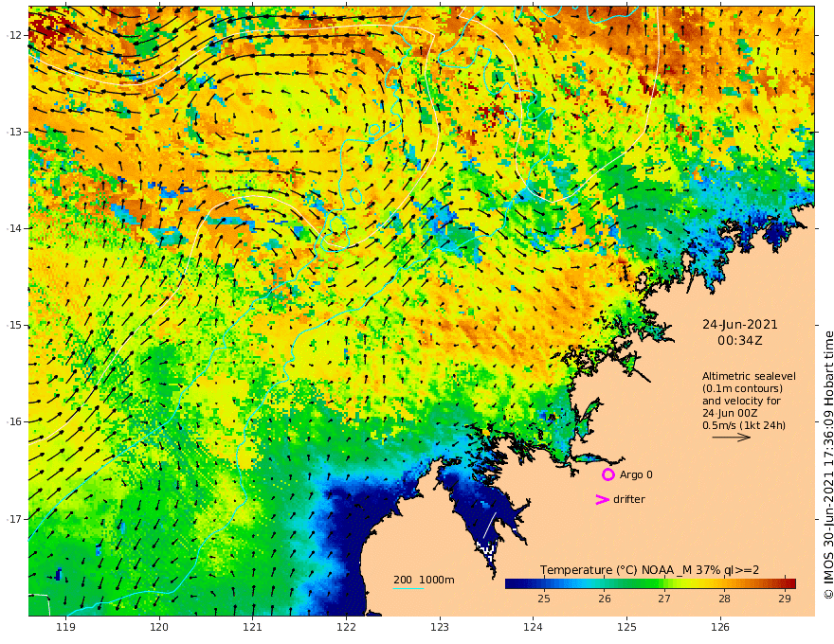Click latitude axis label -15
Viewport: 834px width, 644px height.
(14, 325)
